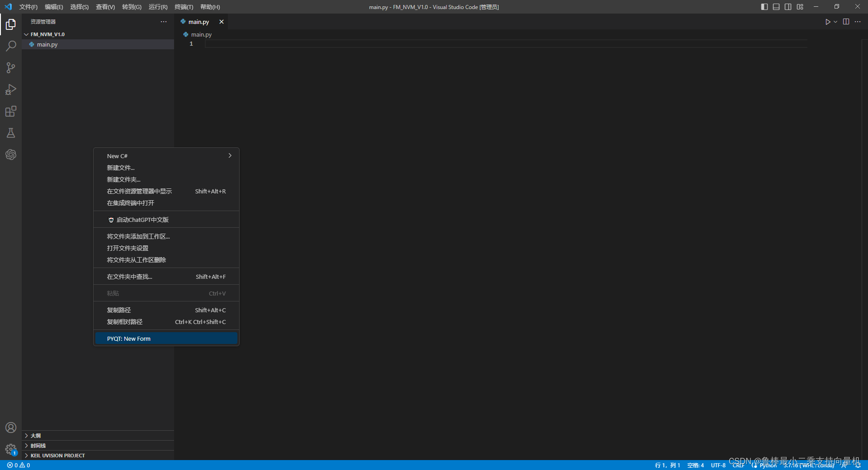
Task: Open the run options dropdown arrow
Action: pos(835,22)
